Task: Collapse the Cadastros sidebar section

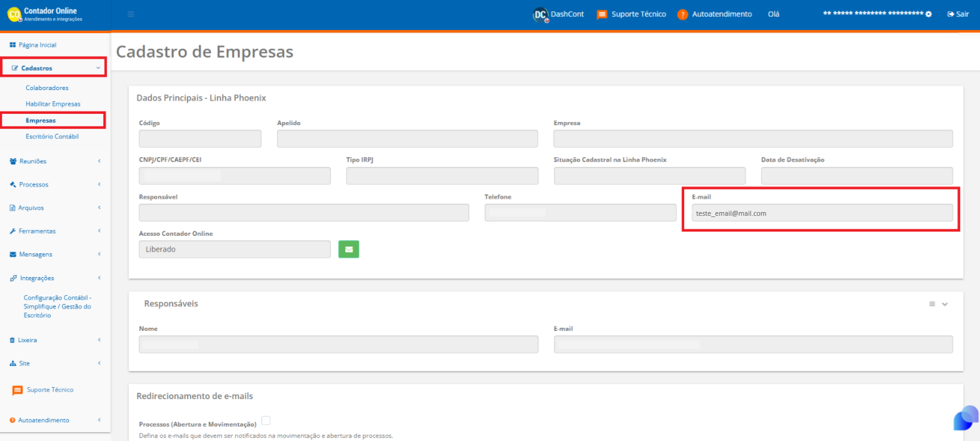Action: coord(54,68)
